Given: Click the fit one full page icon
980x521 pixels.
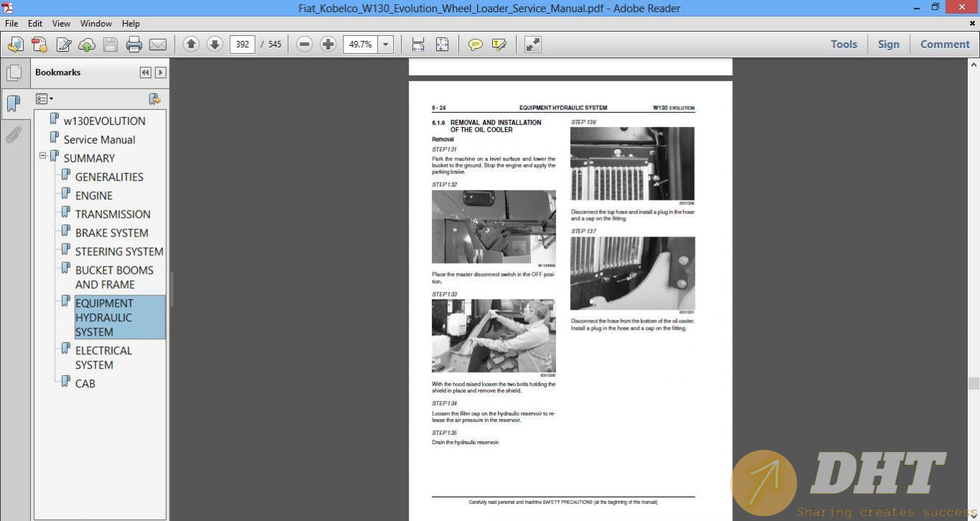Looking at the screenshot, I should pos(442,45).
